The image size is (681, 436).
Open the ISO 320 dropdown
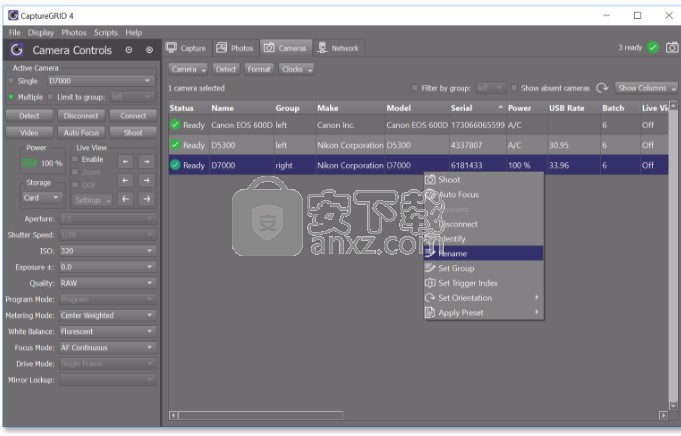[x=107, y=251]
